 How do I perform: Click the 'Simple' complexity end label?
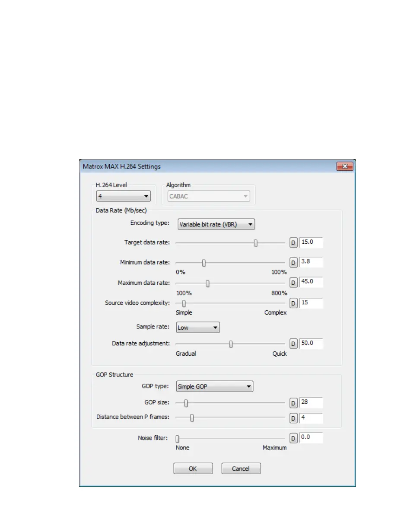184,312
